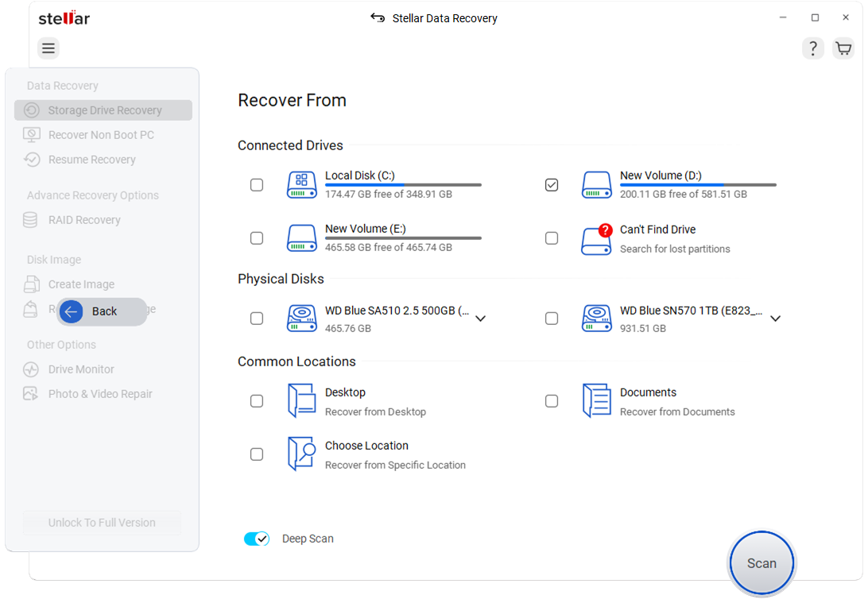Screen dimensions: 868x599
Task: Expand the WD Blue SA510 disk chevron
Action: (480, 319)
